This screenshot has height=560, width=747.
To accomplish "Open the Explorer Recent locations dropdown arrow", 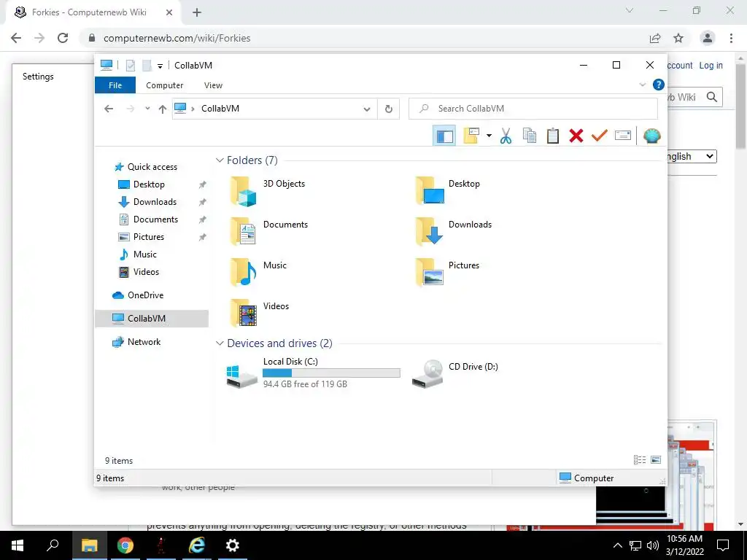I will click(147, 109).
